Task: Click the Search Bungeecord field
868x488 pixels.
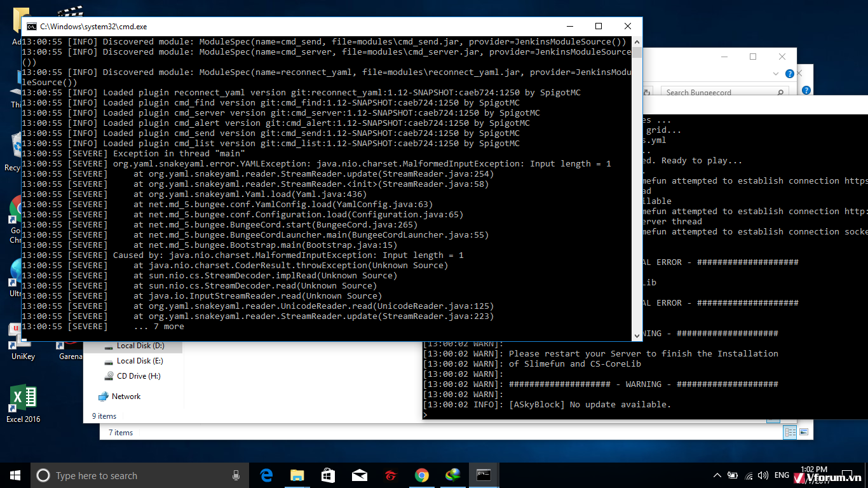Action: tap(718, 92)
